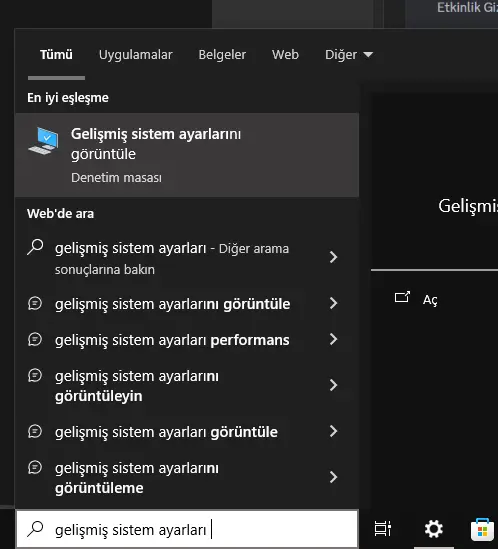This screenshot has height=549, width=498.
Task: Expand arrow next to 'ayarlarını görüntüle' suggestion
Action: 333,303
